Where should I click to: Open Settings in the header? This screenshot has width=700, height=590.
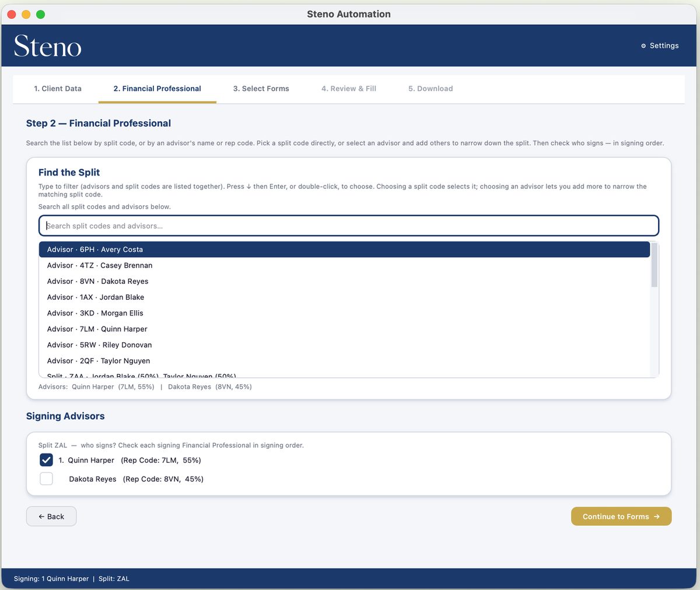point(660,45)
